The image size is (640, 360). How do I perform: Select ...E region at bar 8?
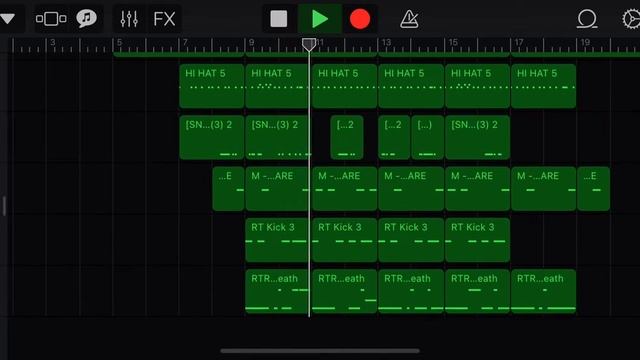click(228, 189)
